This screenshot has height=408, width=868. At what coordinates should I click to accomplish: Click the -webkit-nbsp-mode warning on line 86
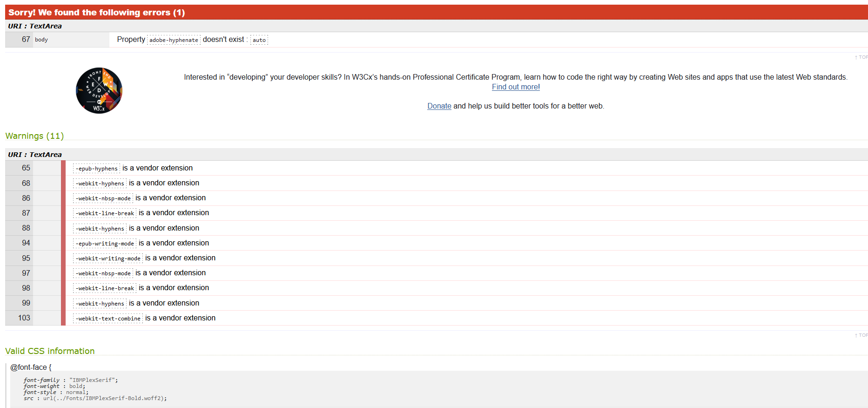(x=103, y=198)
